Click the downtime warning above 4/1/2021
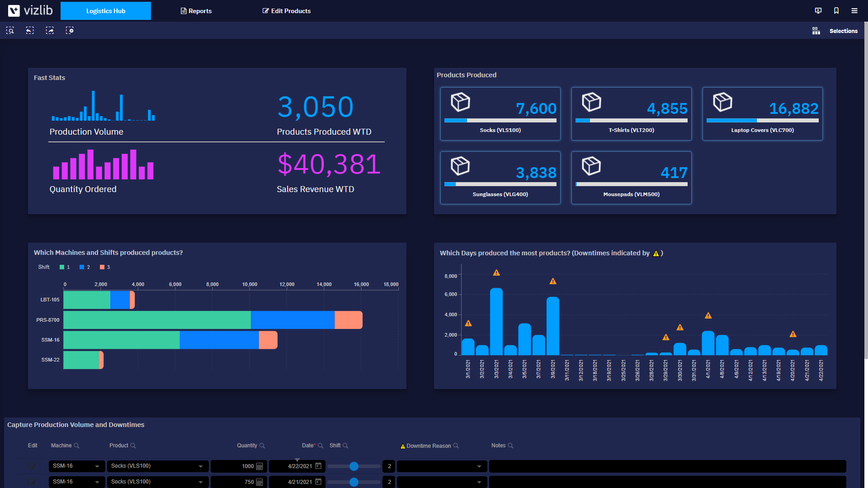Viewport: 868px width, 488px height. (708, 315)
